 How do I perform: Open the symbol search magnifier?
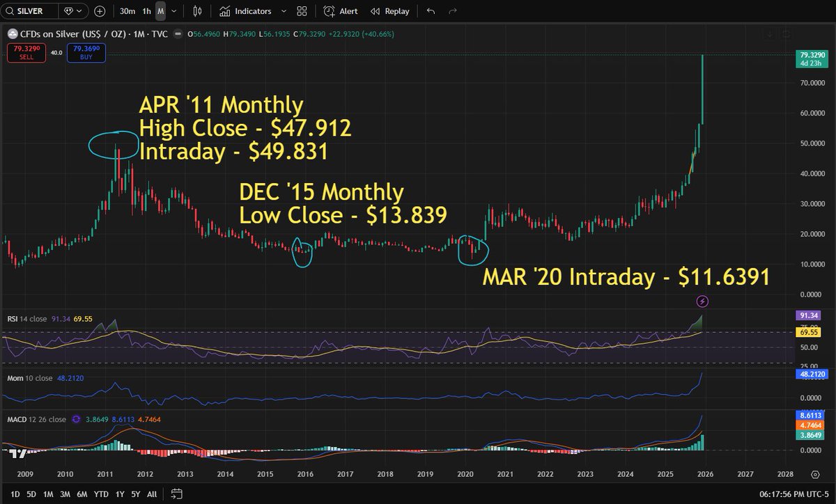click(10, 11)
